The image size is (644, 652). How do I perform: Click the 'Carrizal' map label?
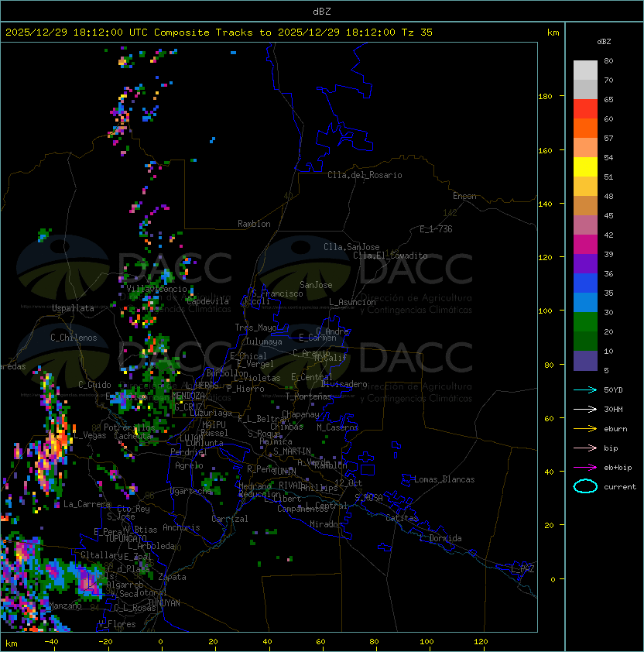(229, 519)
